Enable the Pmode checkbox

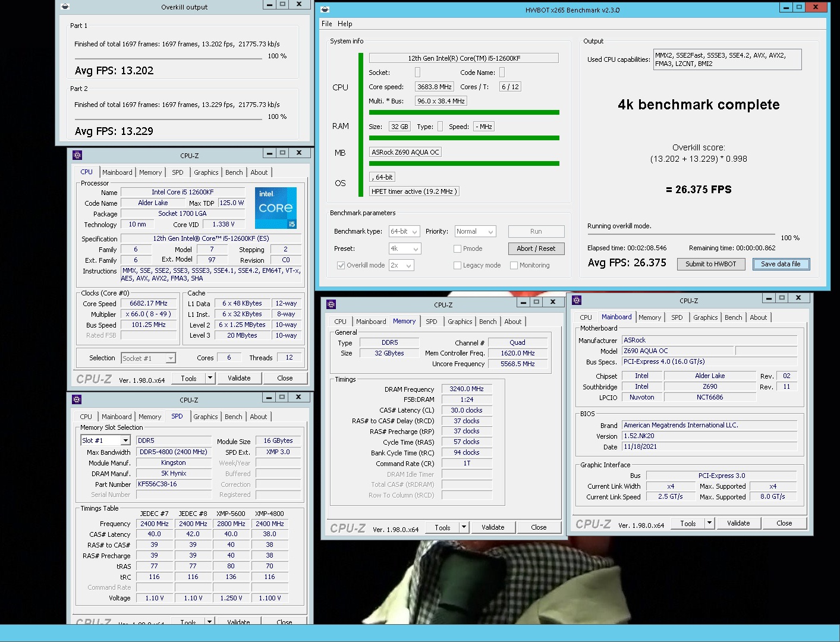457,248
